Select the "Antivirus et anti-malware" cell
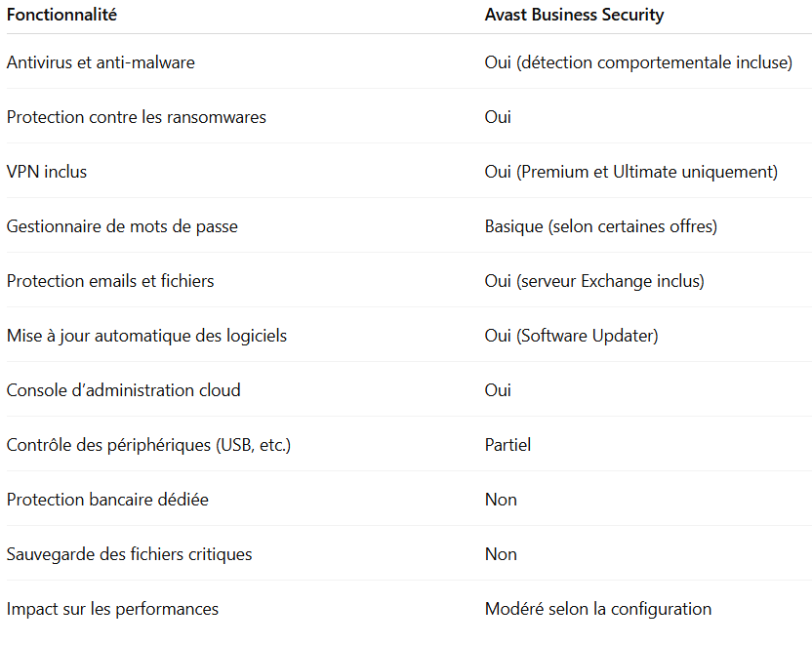 (x=101, y=62)
